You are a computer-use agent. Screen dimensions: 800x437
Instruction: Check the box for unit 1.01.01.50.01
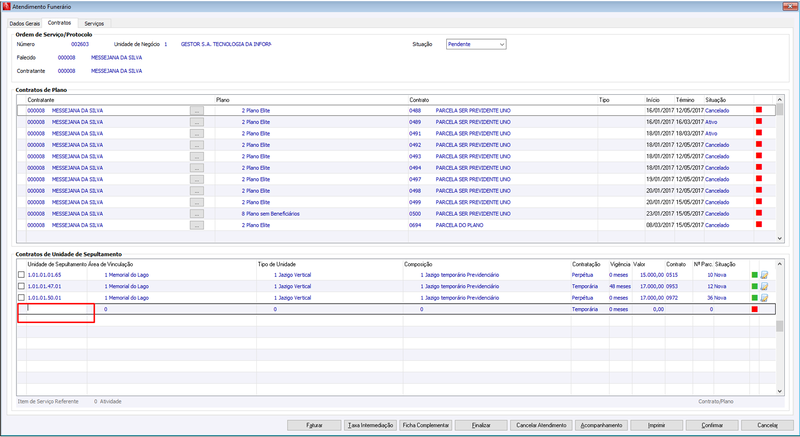tap(21, 298)
